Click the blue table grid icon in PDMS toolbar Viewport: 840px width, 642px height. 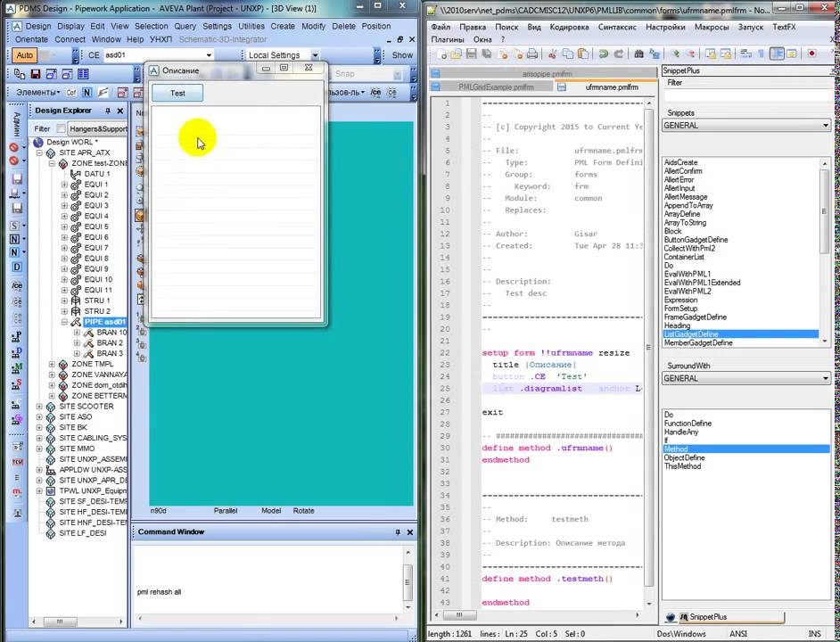pos(83,74)
